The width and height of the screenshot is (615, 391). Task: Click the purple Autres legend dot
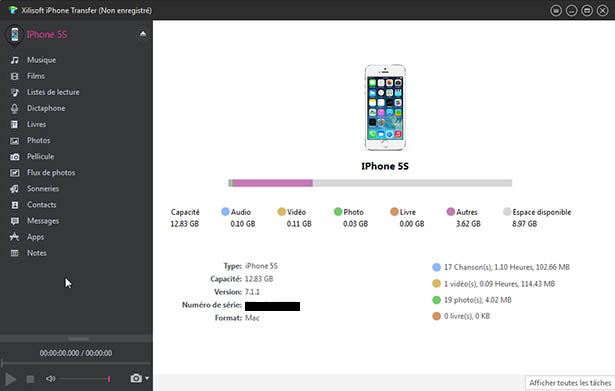[x=451, y=212]
